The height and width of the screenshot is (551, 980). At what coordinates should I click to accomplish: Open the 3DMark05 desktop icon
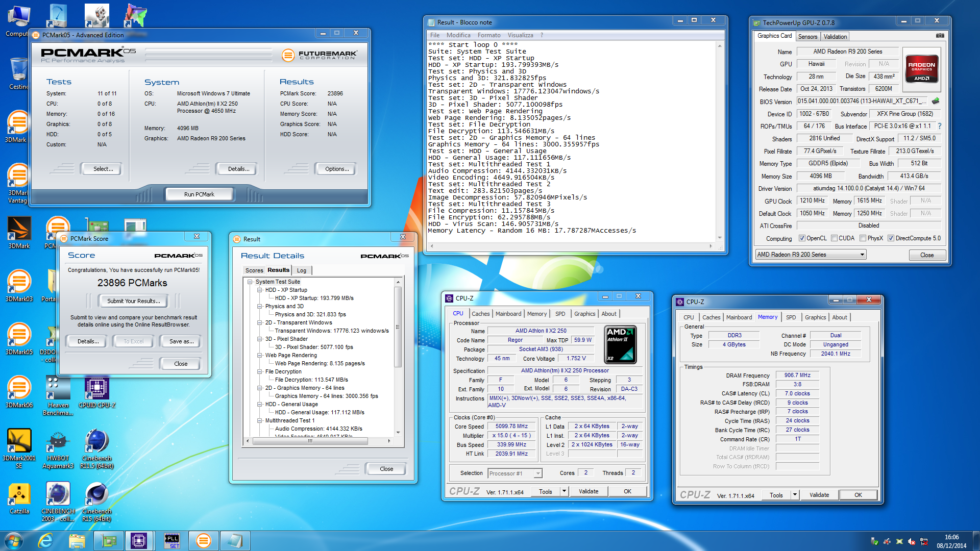tap(19, 339)
